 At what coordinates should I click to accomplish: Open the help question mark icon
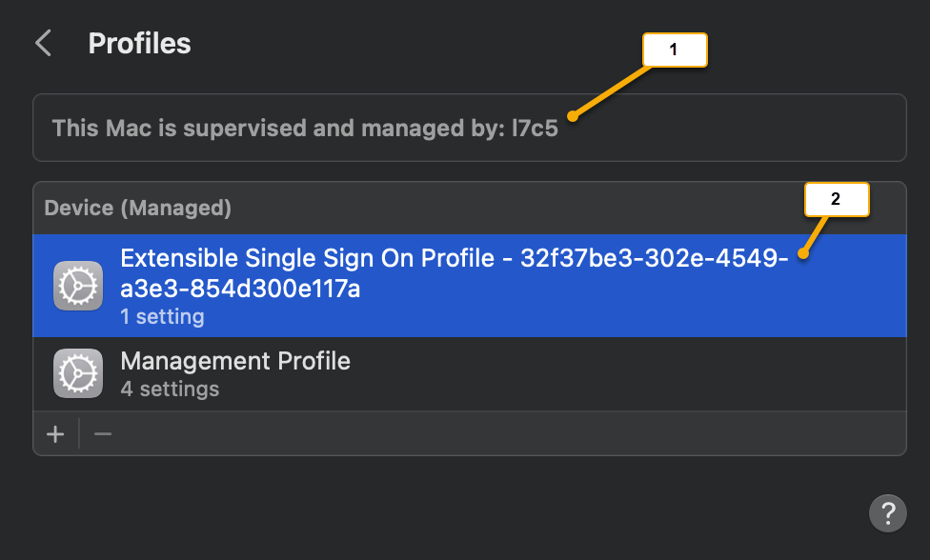(887, 513)
